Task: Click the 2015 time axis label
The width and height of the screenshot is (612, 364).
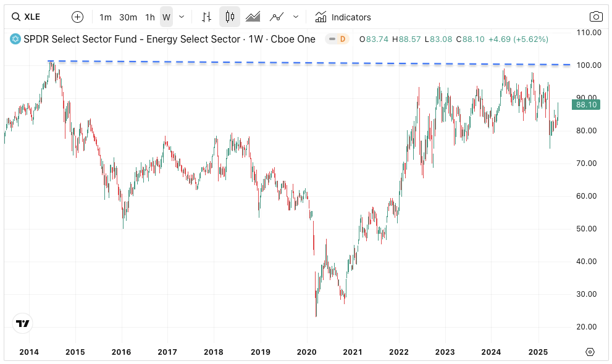Action: [x=75, y=352]
